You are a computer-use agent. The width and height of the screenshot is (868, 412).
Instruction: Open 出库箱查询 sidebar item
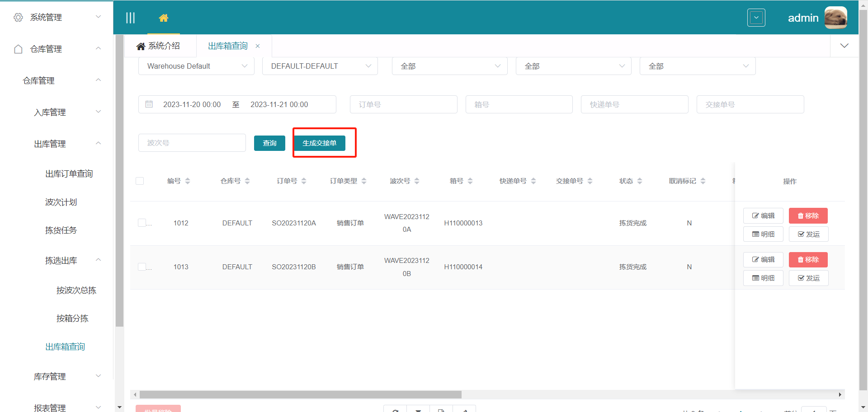click(x=65, y=346)
